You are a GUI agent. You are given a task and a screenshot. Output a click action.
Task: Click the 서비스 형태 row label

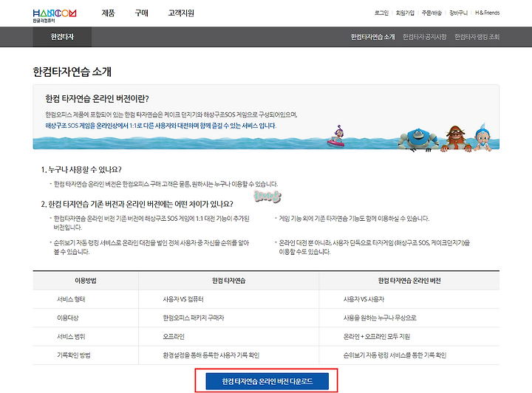(71, 299)
